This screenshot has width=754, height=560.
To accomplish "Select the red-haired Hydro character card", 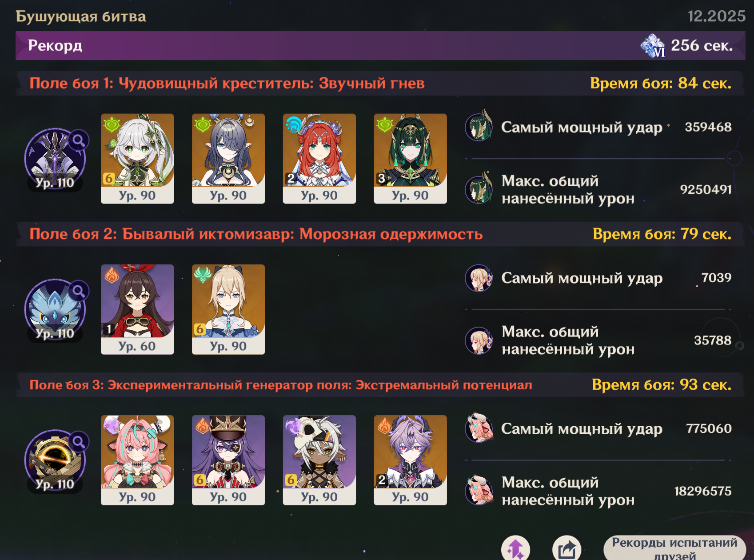I will coord(319,159).
